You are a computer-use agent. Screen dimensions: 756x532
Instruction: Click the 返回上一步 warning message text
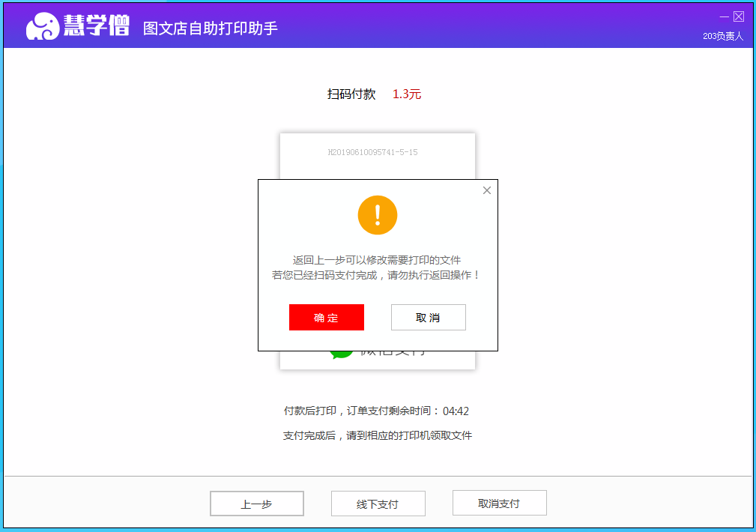(376, 260)
